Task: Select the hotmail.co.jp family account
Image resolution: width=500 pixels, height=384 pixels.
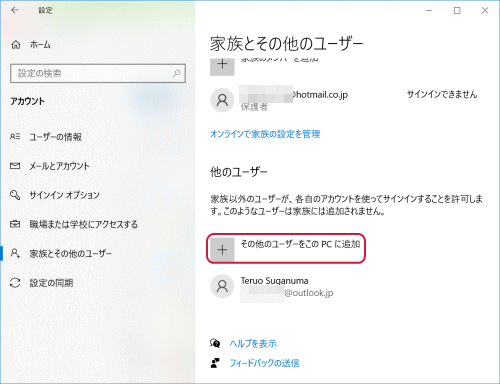Action: point(344,99)
